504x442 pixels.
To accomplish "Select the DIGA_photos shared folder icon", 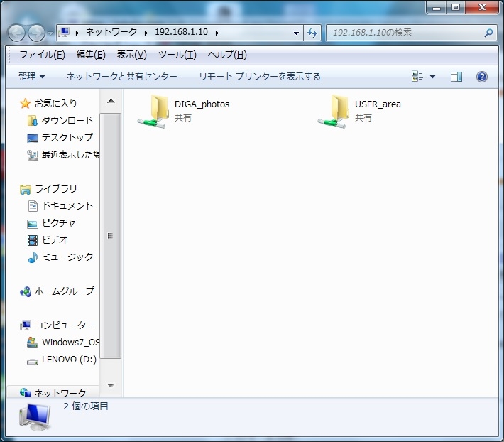I will tap(153, 111).
